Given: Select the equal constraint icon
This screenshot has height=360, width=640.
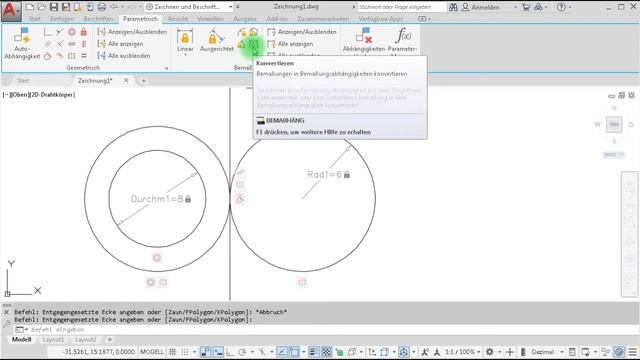Looking at the screenshot, I should (84, 56).
